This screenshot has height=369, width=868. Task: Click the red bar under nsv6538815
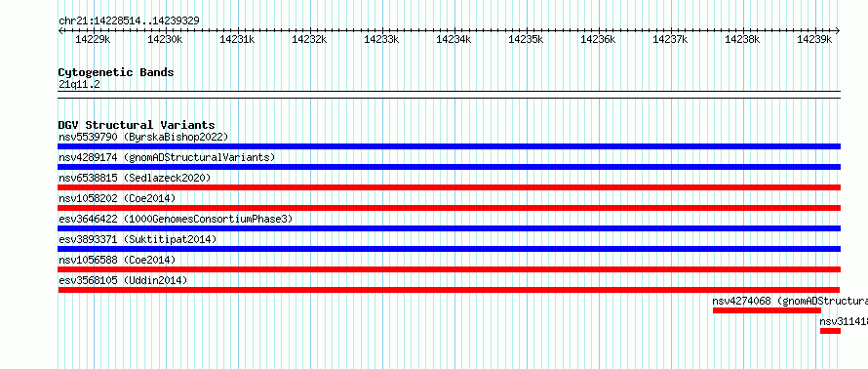click(x=450, y=187)
